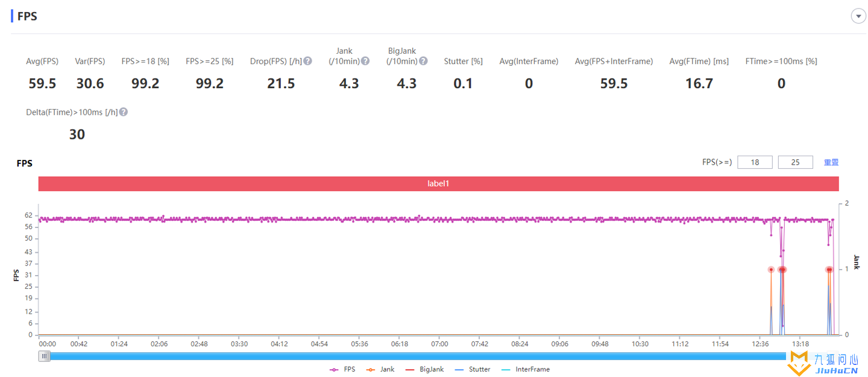This screenshot has height=377, width=868.
Task: Show help for Delta(FTime)>100ms [/h]
Action: click(x=124, y=112)
